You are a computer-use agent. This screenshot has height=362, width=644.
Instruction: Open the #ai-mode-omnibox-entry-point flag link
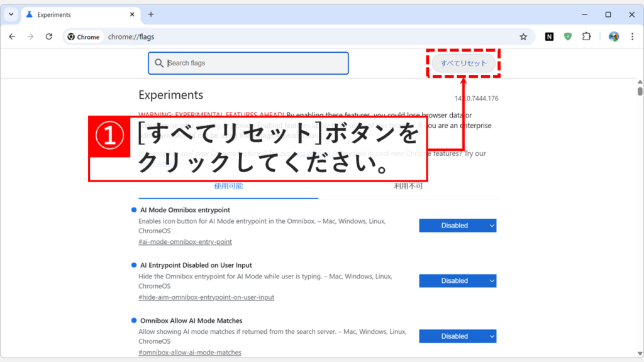click(185, 241)
